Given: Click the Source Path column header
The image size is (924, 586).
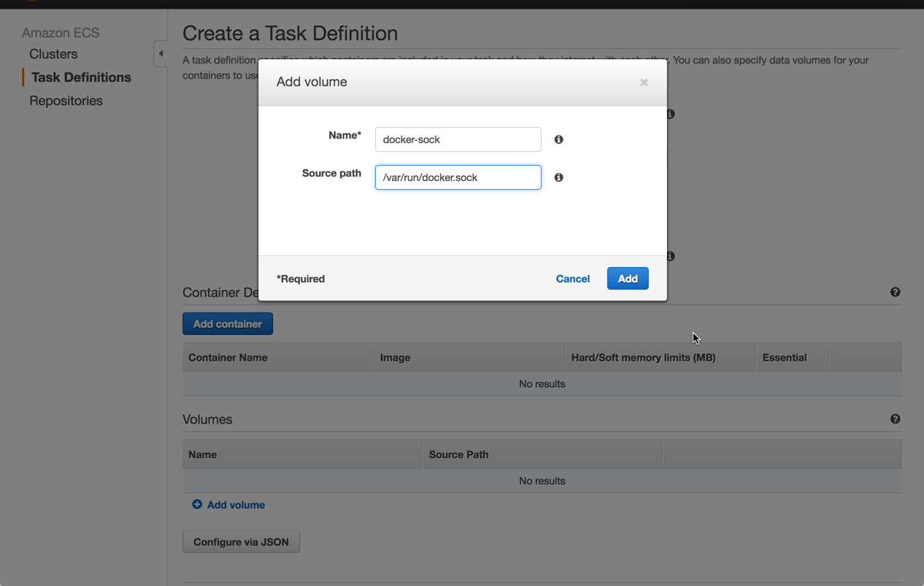Looking at the screenshot, I should (458, 454).
